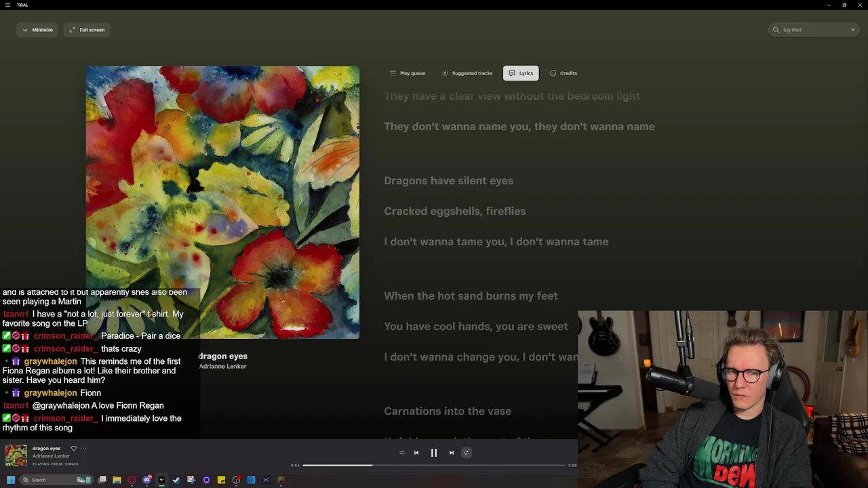This screenshot has width=868, height=488.
Task: Open OBS Studio from taskbar
Action: click(x=236, y=480)
